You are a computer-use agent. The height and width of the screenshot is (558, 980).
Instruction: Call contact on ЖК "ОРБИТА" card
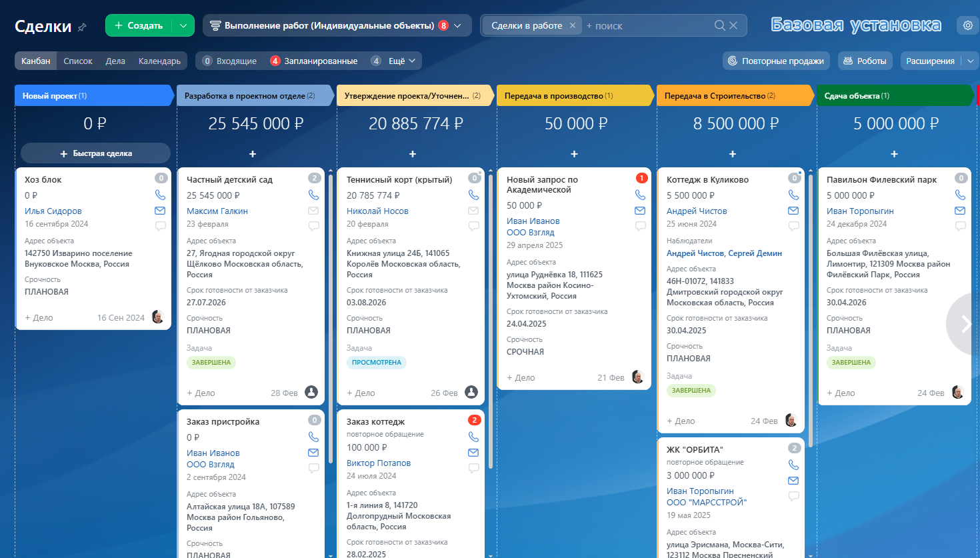[793, 465]
